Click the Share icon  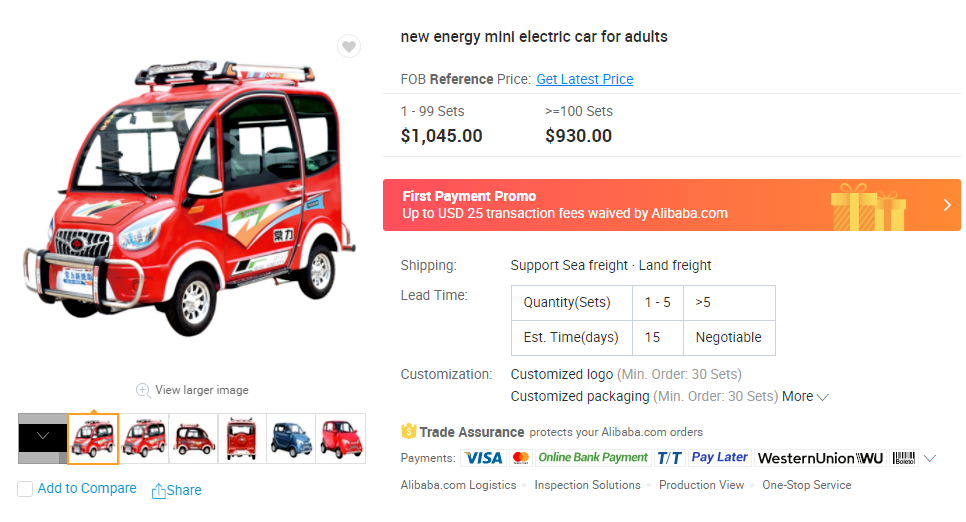point(158,490)
